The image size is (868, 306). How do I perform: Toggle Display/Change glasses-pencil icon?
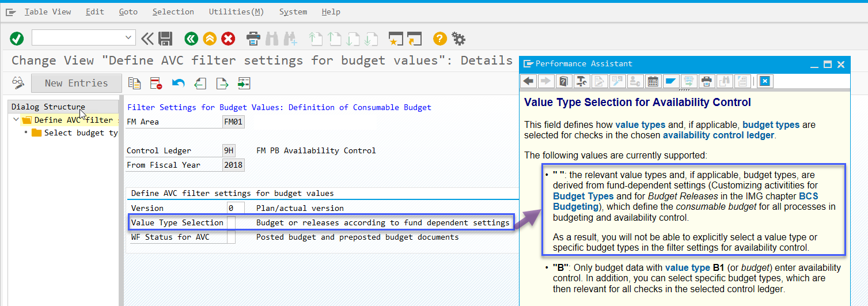click(x=18, y=83)
